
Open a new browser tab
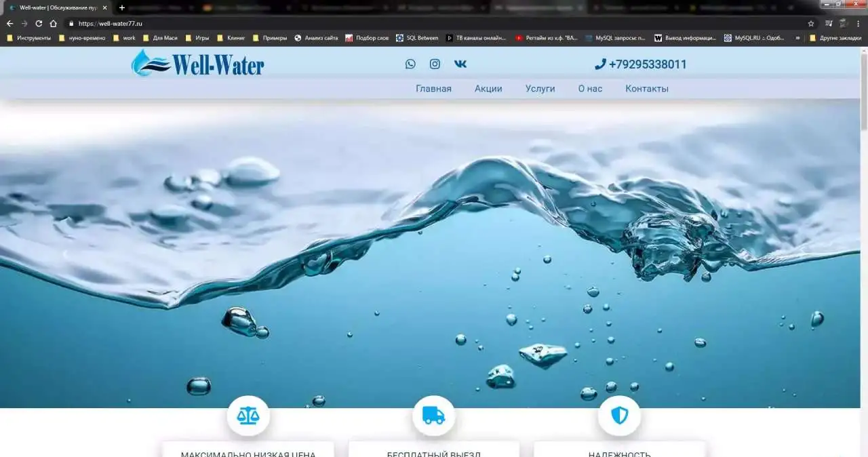pyautogui.click(x=122, y=7)
